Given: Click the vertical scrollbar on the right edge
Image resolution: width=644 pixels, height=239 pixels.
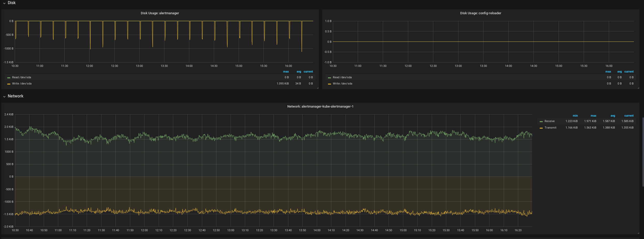Looking at the screenshot, I should click(643, 152).
